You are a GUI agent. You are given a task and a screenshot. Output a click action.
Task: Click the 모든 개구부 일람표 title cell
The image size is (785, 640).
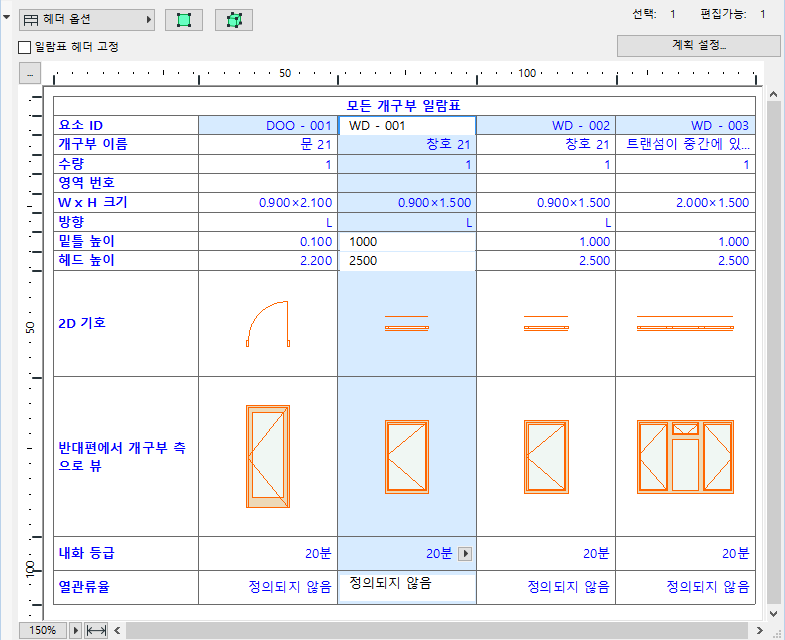pyautogui.click(x=404, y=106)
